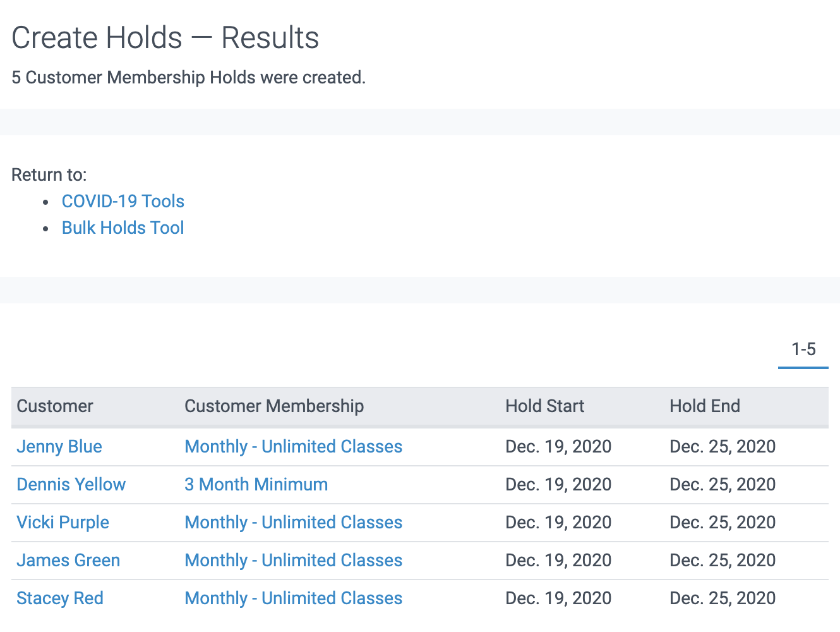This screenshot has width=840, height=632.
Task: Open James Green's Monthly Unlimited Classes membership
Action: pos(293,561)
